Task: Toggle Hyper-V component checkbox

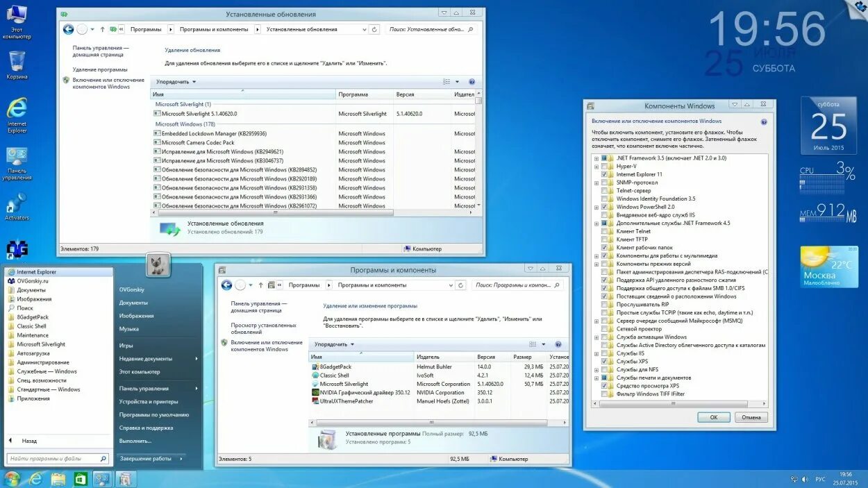Action: point(604,167)
